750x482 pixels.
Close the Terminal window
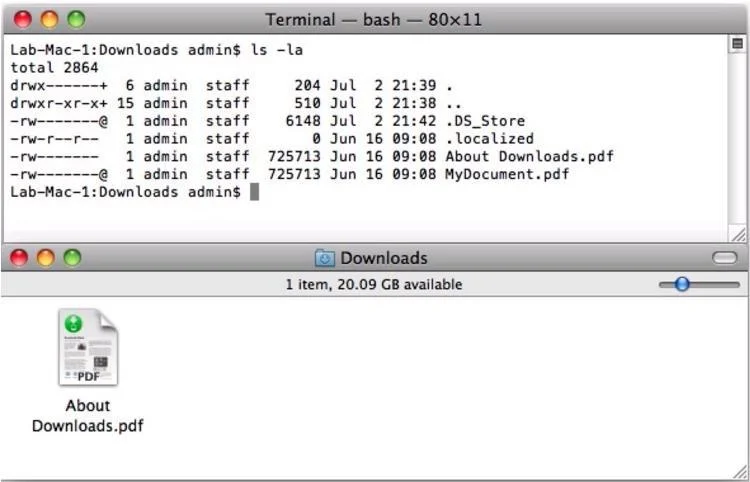(22, 20)
